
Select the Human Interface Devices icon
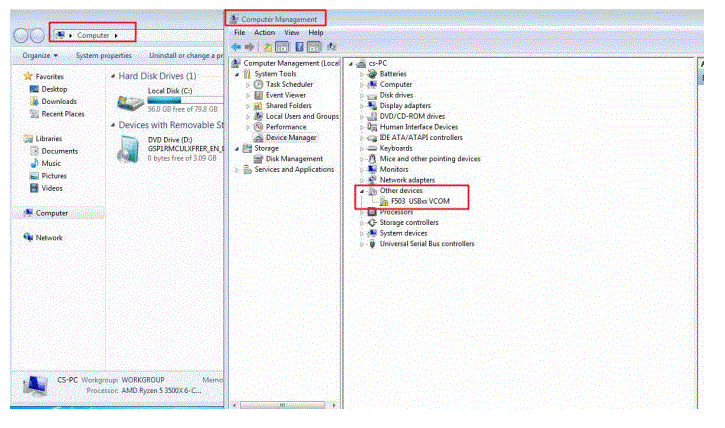point(372,127)
